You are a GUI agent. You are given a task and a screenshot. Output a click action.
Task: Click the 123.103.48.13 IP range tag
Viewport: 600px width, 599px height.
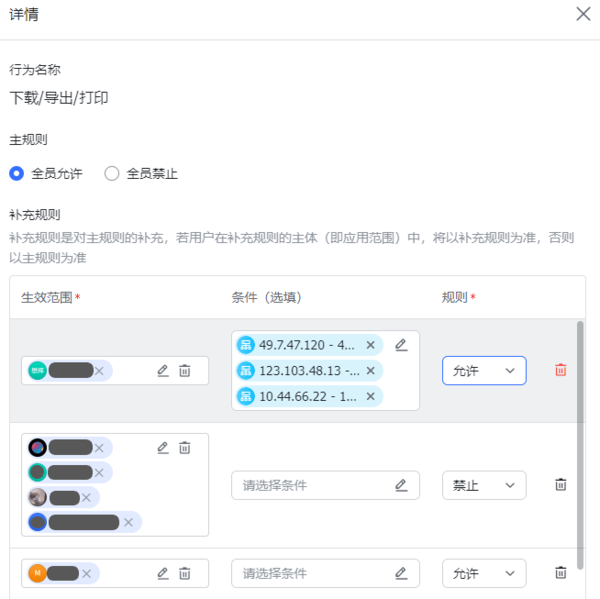310,370
